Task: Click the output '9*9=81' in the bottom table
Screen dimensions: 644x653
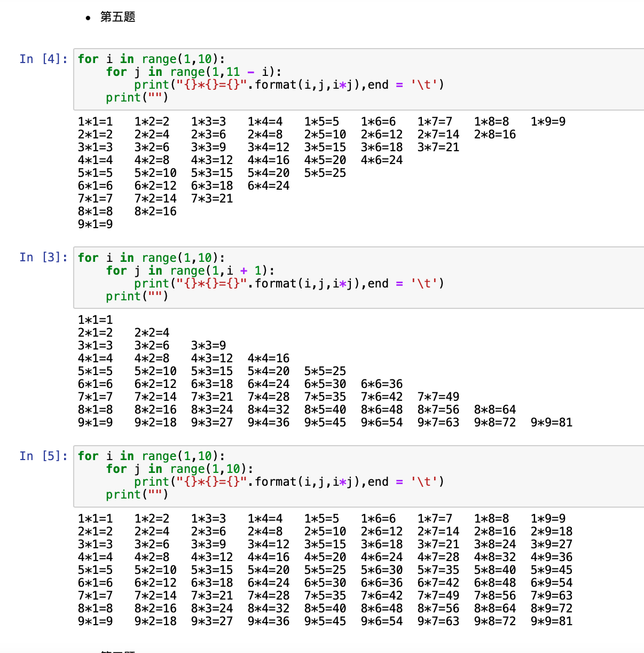Action: click(x=551, y=621)
